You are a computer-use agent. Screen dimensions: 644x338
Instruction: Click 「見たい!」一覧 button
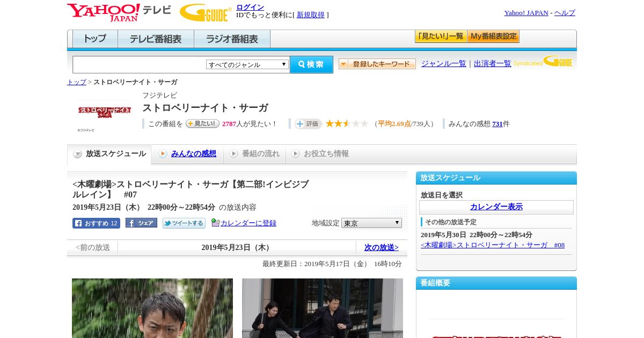pos(441,36)
